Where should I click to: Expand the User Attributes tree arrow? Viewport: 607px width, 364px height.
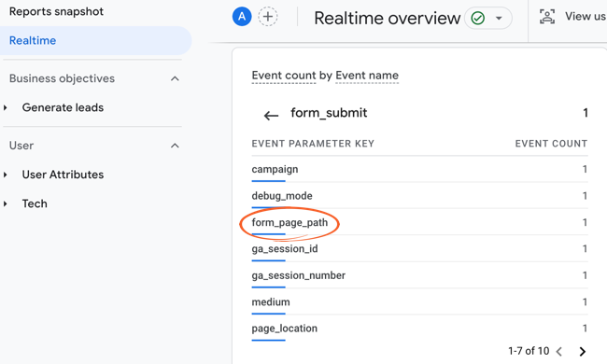tap(6, 175)
